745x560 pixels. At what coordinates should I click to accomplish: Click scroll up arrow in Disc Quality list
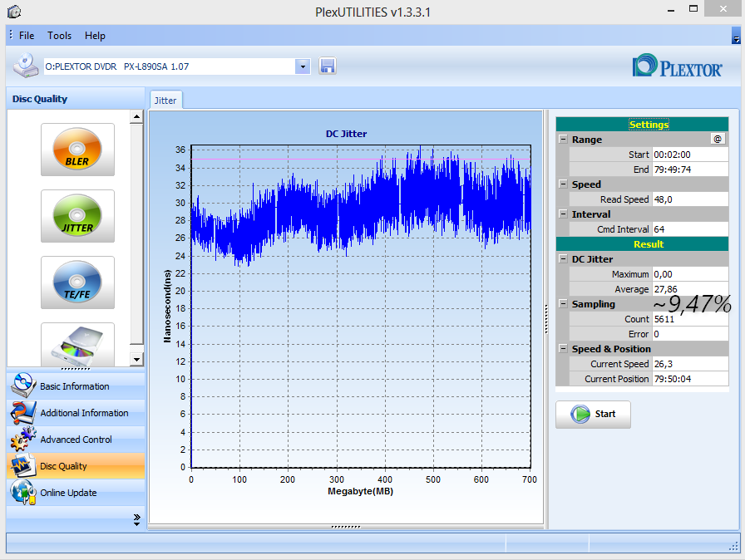pos(136,116)
